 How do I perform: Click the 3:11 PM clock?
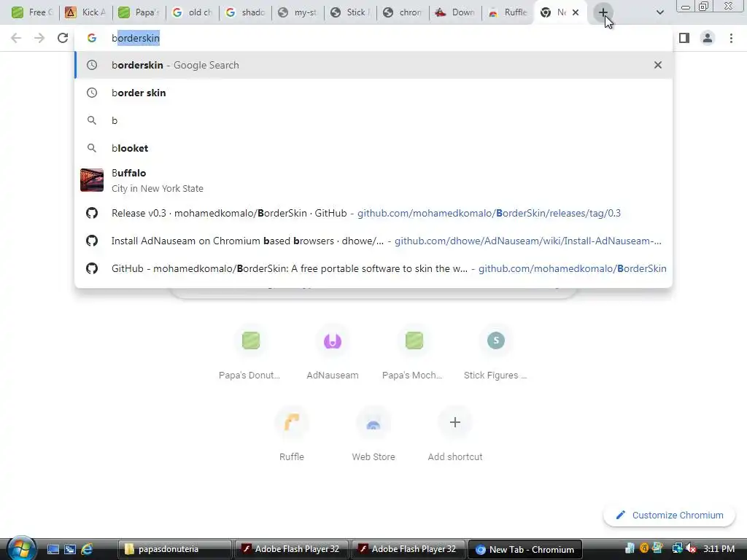coord(719,548)
